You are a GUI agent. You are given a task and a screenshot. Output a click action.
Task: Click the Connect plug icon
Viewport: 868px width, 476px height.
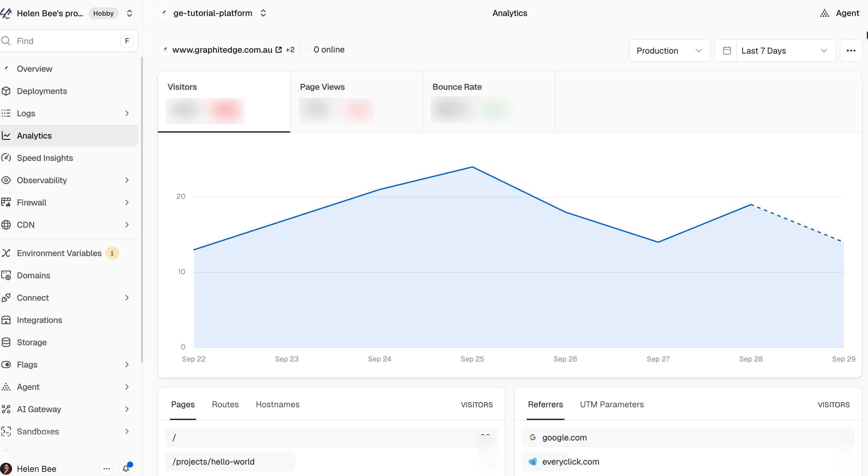(6, 298)
